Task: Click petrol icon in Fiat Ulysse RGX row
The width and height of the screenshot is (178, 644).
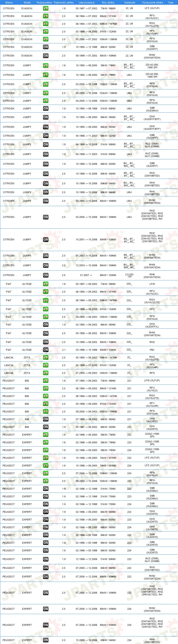Action: [x=46, y=301]
